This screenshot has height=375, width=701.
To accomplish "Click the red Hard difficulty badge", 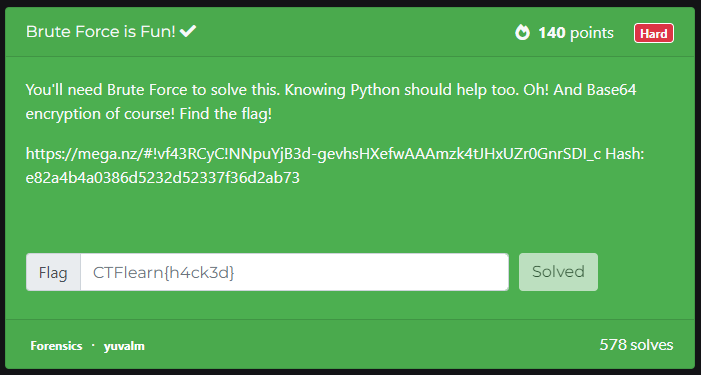I will 654,33.
